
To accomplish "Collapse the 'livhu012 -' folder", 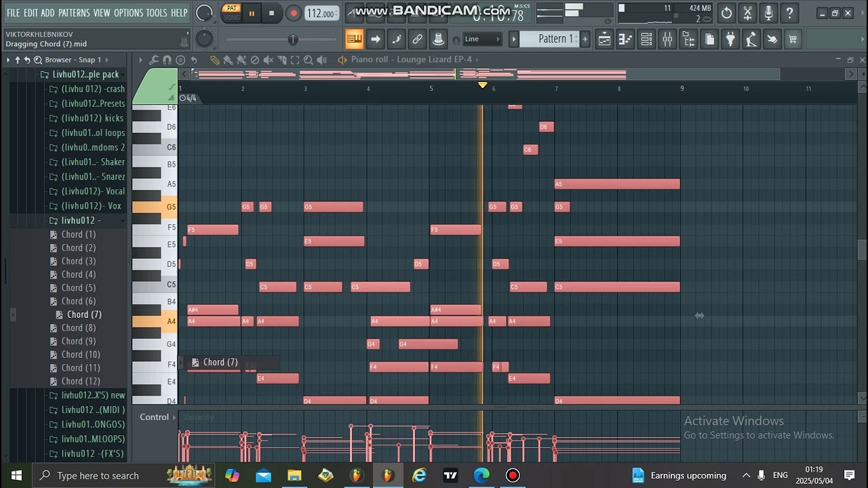I will coord(80,220).
